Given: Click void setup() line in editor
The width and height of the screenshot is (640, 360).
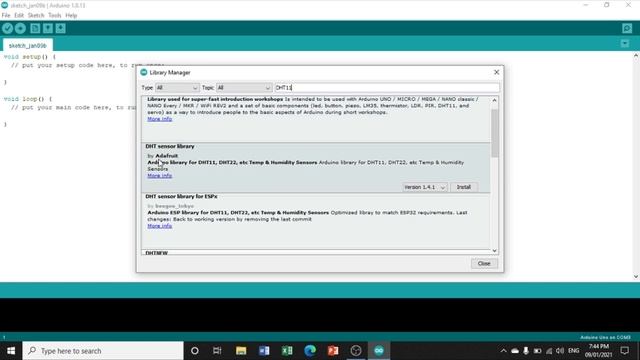Looking at the screenshot, I should [30, 57].
